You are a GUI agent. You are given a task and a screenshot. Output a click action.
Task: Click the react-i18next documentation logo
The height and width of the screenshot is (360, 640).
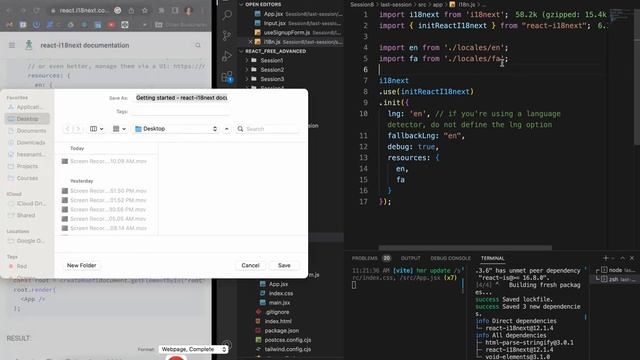click(x=29, y=45)
